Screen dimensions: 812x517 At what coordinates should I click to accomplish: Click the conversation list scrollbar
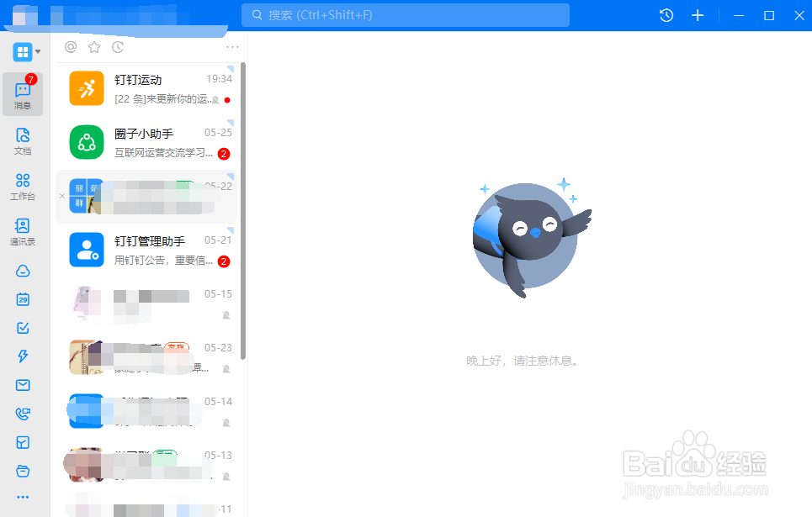coord(243,211)
